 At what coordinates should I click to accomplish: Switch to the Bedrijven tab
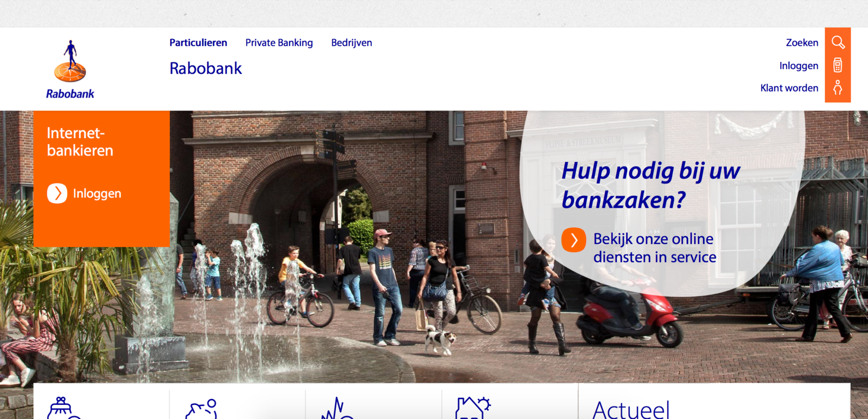pyautogui.click(x=352, y=43)
